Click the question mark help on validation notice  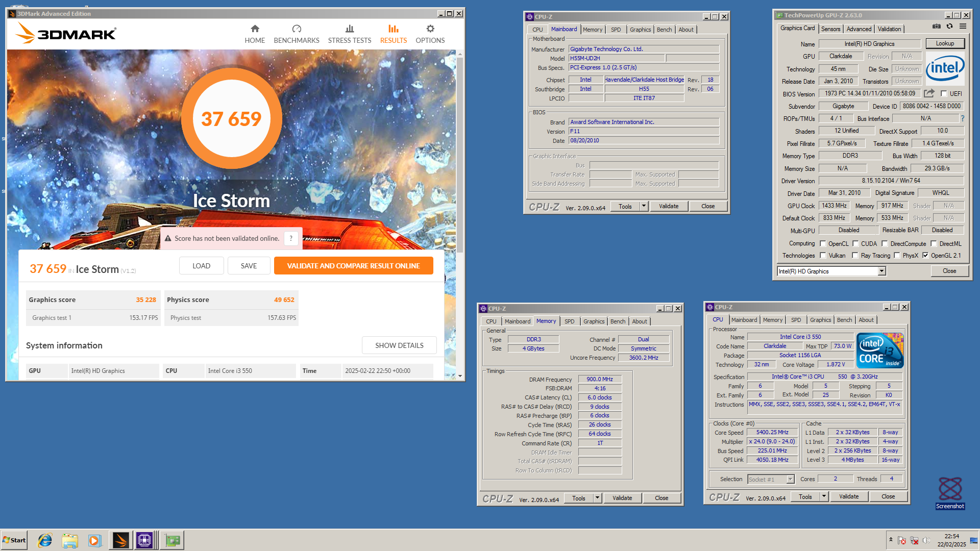click(x=291, y=238)
